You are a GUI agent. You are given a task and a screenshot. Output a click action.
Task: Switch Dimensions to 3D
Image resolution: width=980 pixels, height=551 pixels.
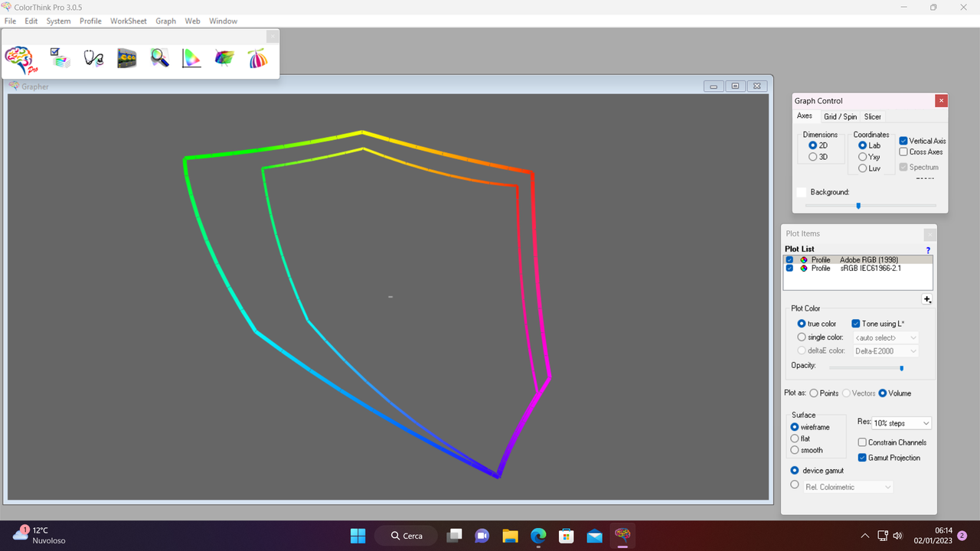[x=813, y=156]
